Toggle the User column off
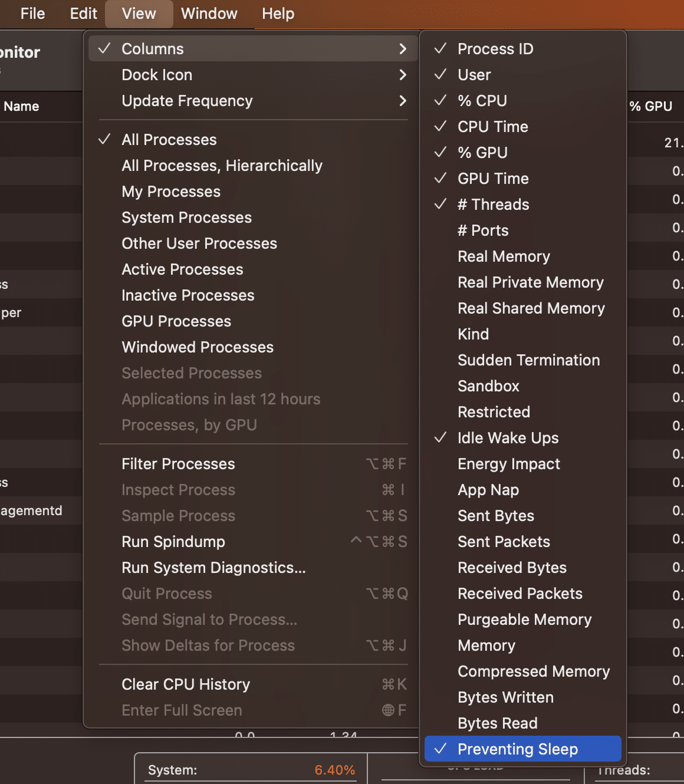Image resolution: width=684 pixels, height=784 pixels. [x=522, y=75]
